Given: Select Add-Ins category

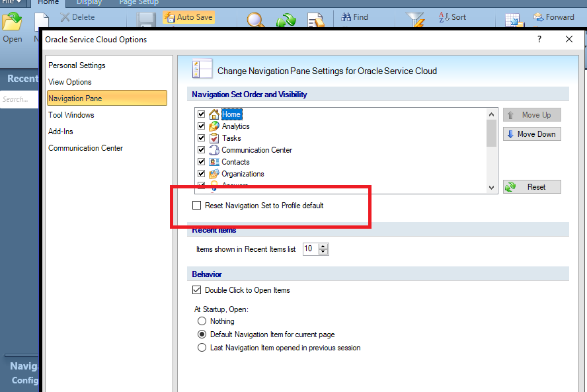Looking at the screenshot, I should click(61, 132).
